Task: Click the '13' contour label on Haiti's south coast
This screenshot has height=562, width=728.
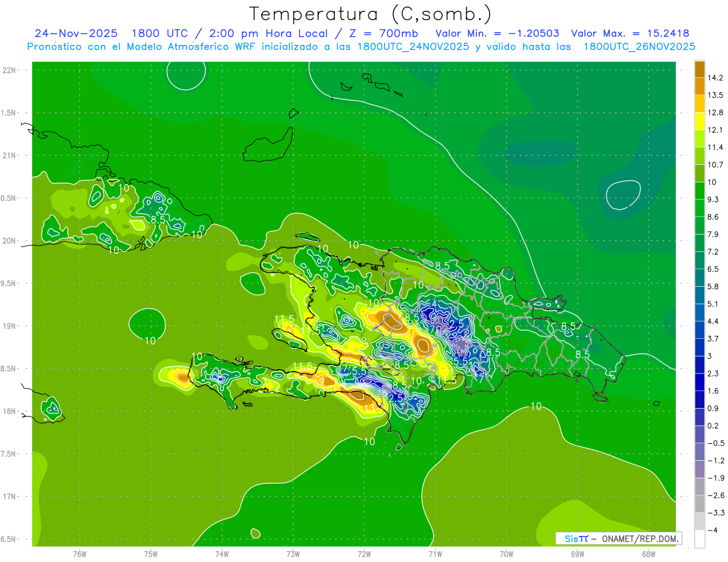Action: (x=369, y=409)
